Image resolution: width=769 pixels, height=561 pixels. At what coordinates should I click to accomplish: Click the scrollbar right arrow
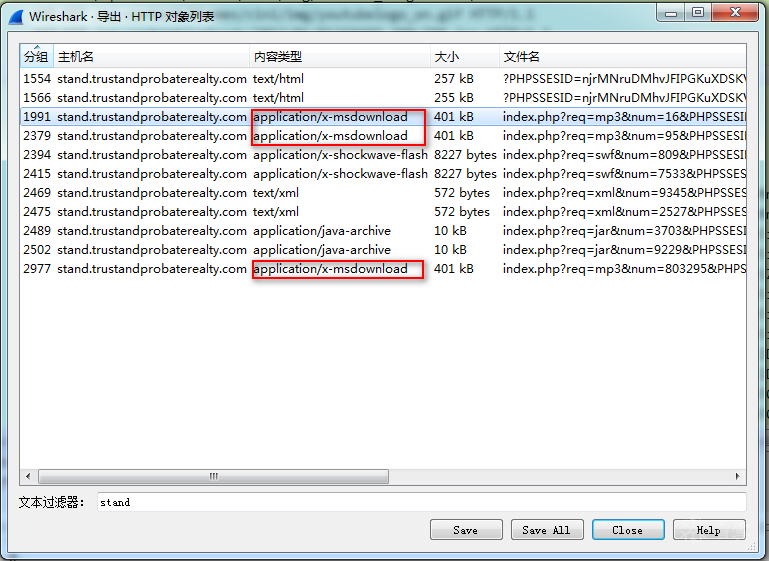pyautogui.click(x=738, y=476)
